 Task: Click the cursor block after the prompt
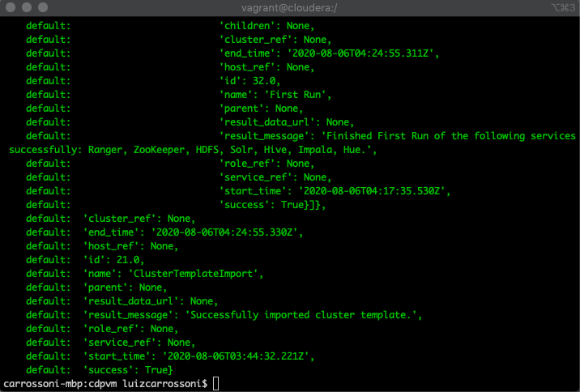[216, 383]
